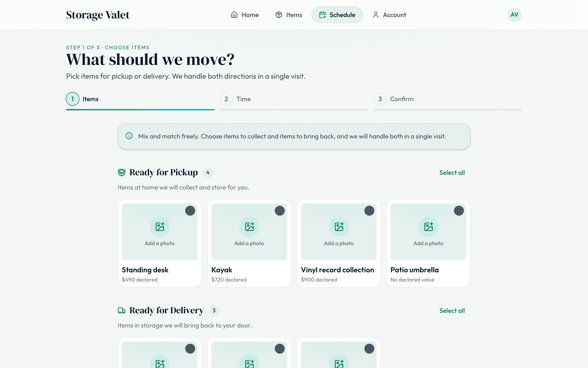Viewport: 588px width, 368px height.
Task: Click the Patio umbrella item title
Action: tap(415, 270)
